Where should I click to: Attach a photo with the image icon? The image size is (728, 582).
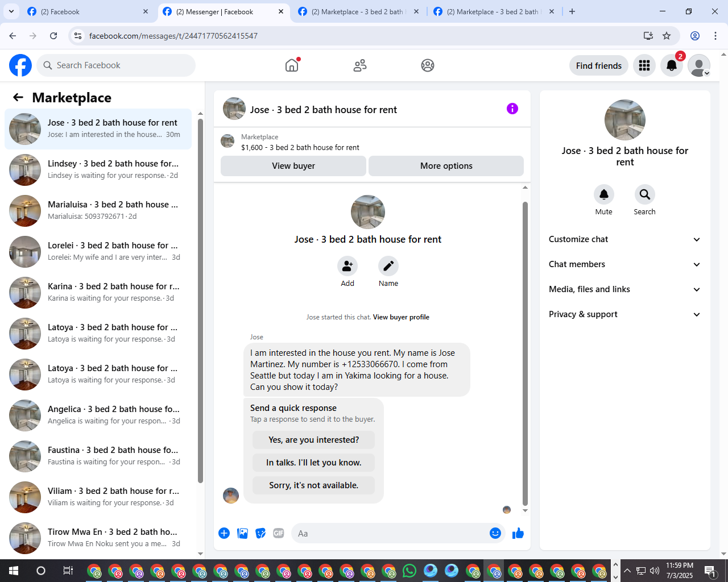[x=242, y=533]
